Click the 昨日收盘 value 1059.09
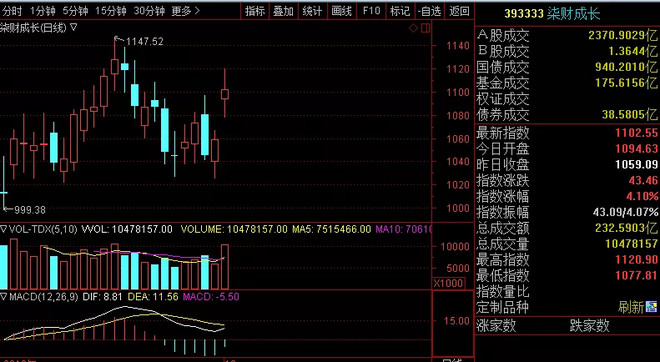Viewport: 660px width, 362px height. [x=636, y=164]
